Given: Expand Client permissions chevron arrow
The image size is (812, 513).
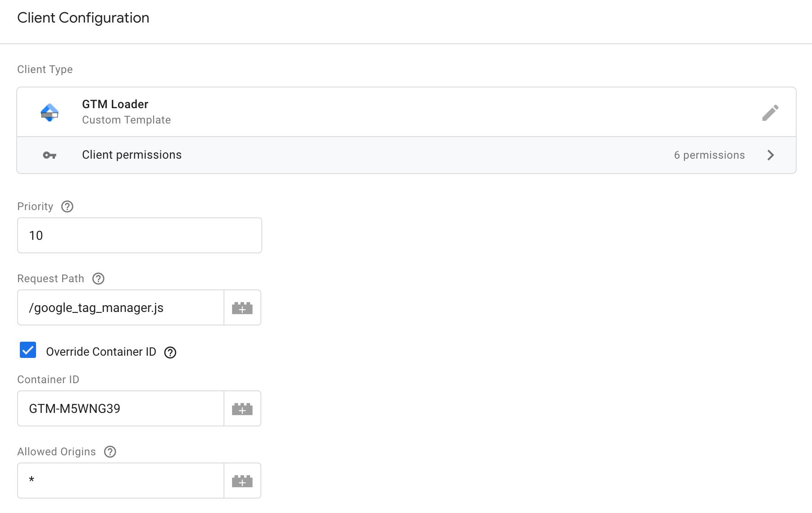Looking at the screenshot, I should (x=771, y=155).
